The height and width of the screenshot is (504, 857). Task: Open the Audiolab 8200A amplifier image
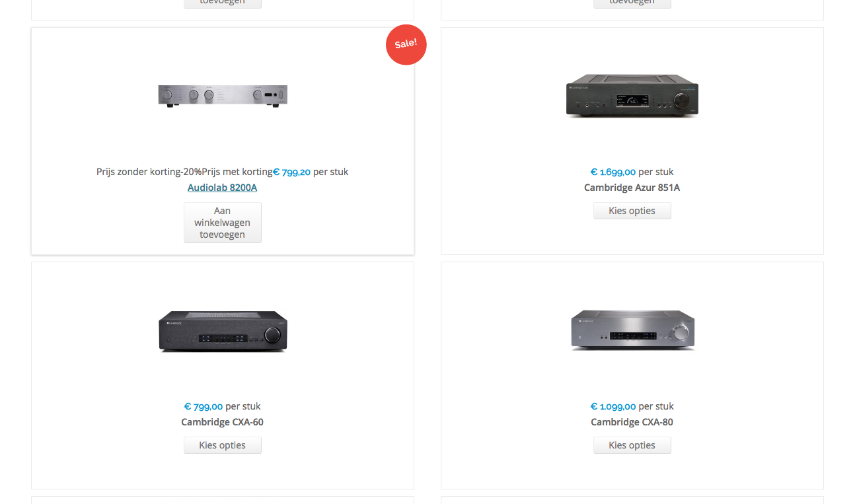[x=223, y=96]
